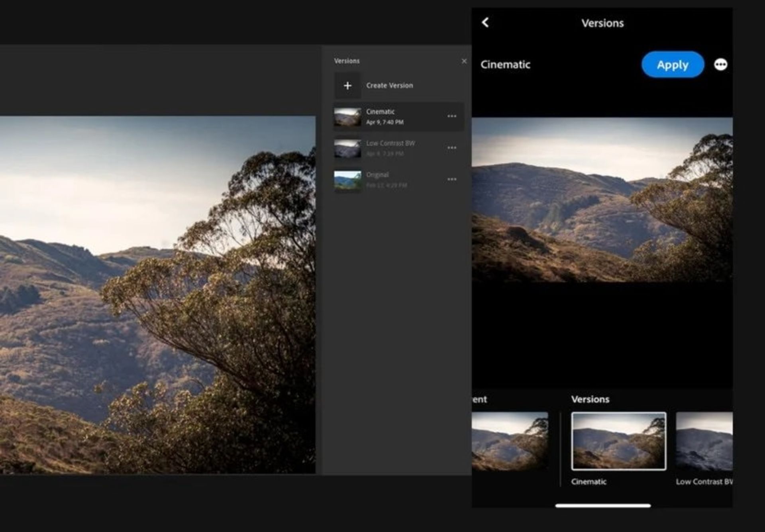Open the three-dot menu for the Cinematic version
The image size is (765, 532).
tap(452, 116)
